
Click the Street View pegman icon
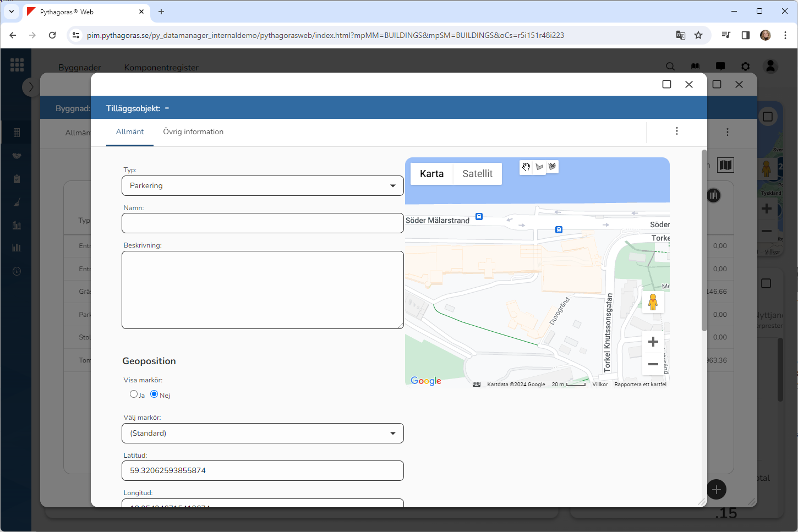653,302
